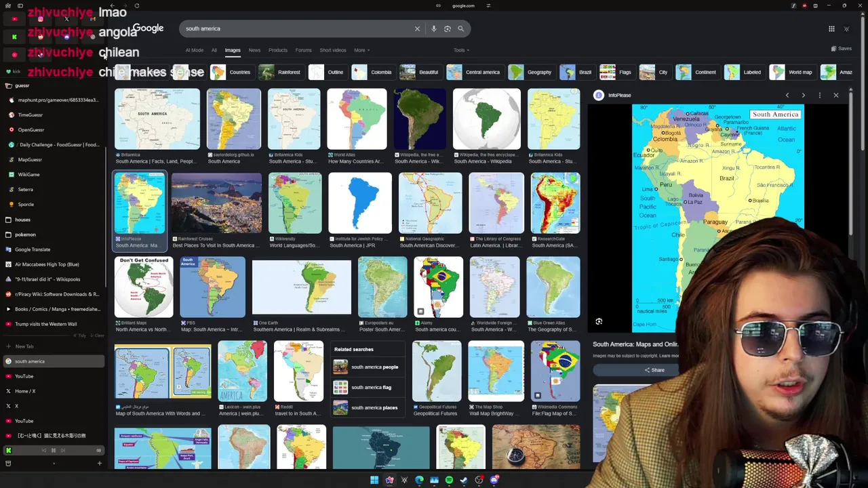The height and width of the screenshot is (488, 868).
Task: Close the InfoPlease image preview panel
Action: (x=836, y=96)
